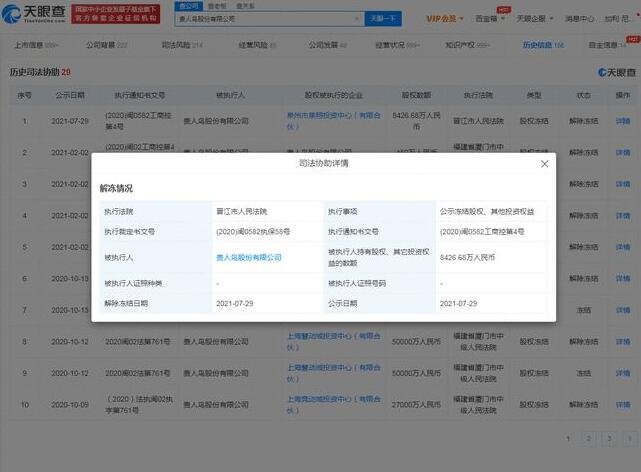Viewport: 641px width, 472px height.
Task: Click row 10 date 2020-10-09
Action: 70,405
